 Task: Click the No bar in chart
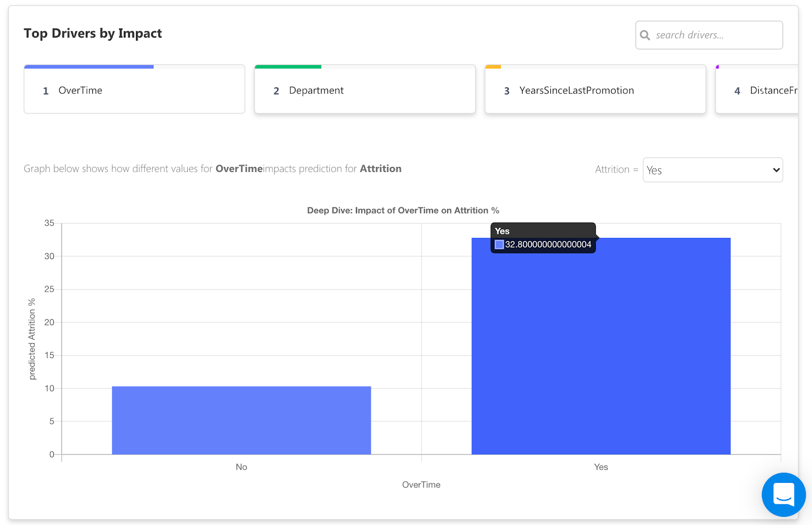[241, 420]
